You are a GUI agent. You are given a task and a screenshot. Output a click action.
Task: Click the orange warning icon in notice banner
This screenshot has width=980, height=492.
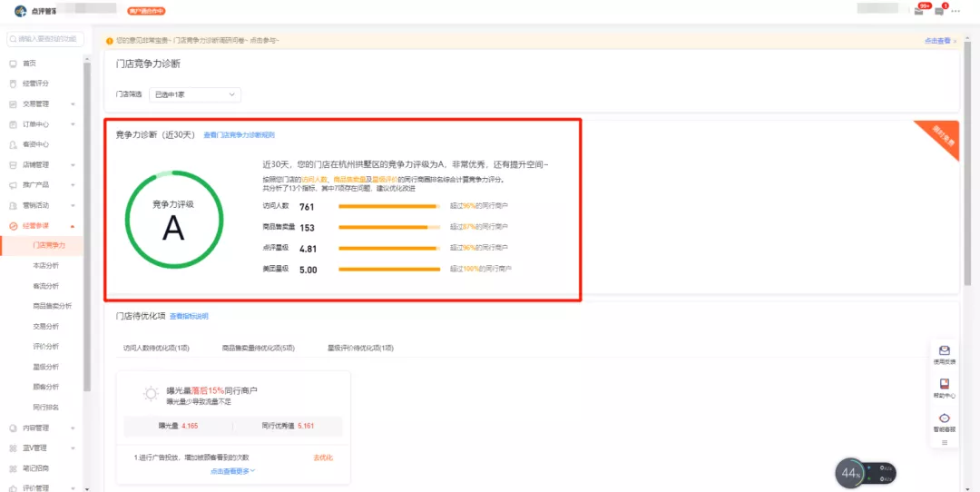[110, 41]
